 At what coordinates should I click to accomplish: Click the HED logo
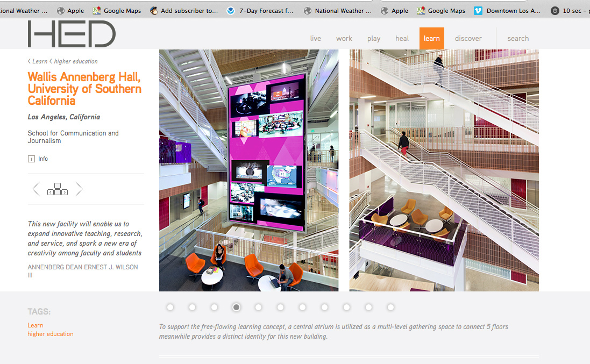click(72, 34)
